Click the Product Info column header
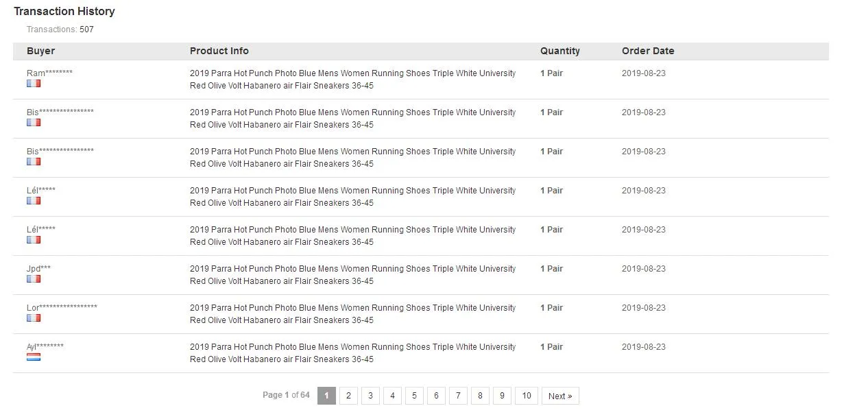868x417 pixels. click(219, 51)
